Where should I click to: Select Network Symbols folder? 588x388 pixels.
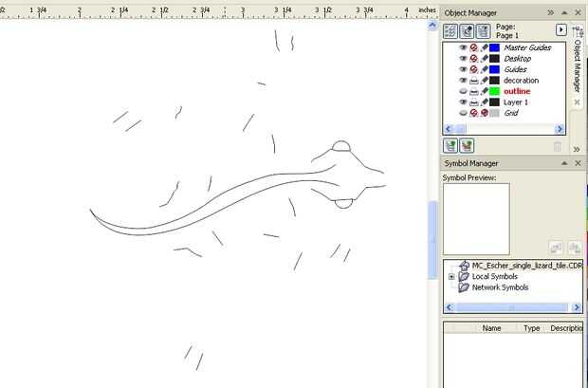click(500, 287)
